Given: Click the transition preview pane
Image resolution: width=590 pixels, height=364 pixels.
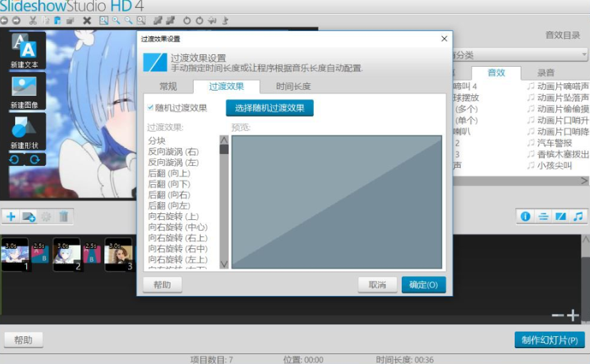Looking at the screenshot, I should (337, 202).
